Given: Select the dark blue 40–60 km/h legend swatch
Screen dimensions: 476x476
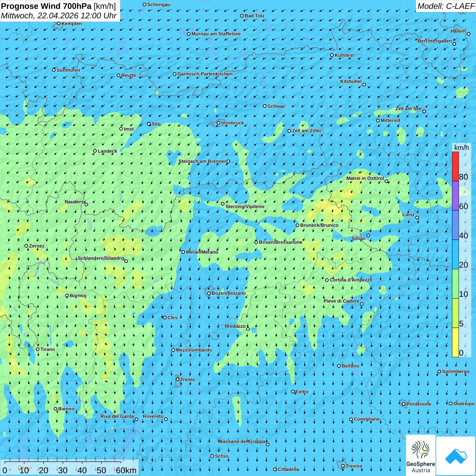Looking at the screenshot, I should [x=455, y=225].
